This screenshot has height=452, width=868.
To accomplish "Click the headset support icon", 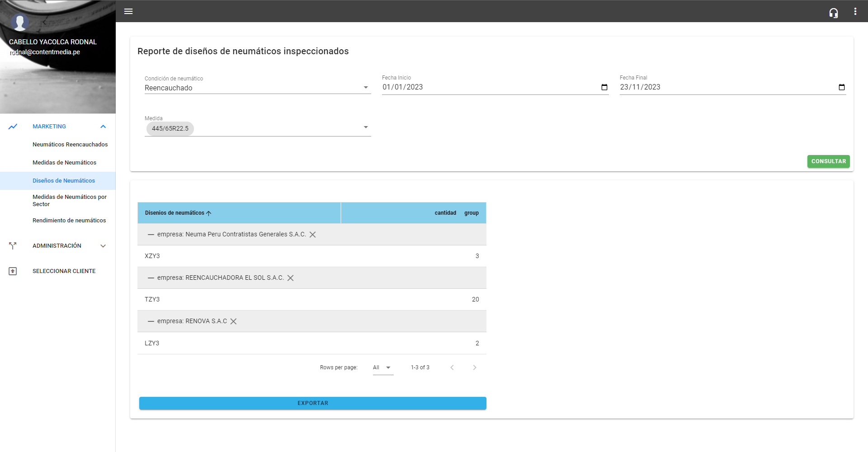I will click(x=833, y=13).
